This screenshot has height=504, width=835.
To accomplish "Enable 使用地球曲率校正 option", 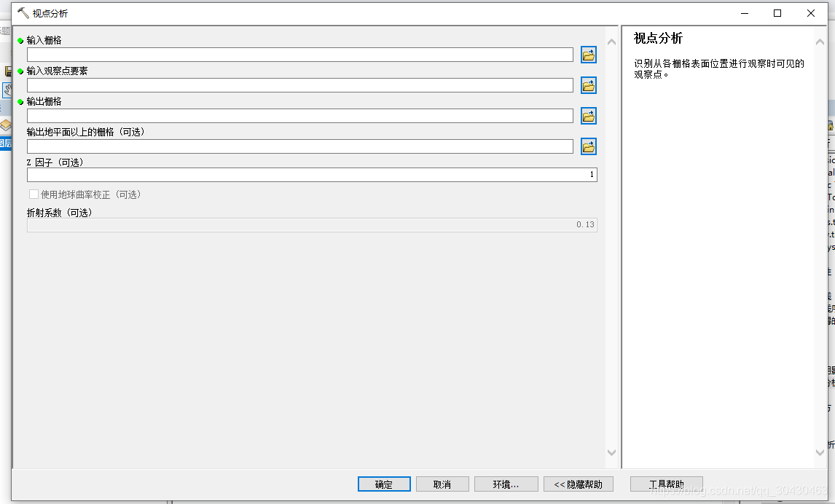I will [34, 194].
